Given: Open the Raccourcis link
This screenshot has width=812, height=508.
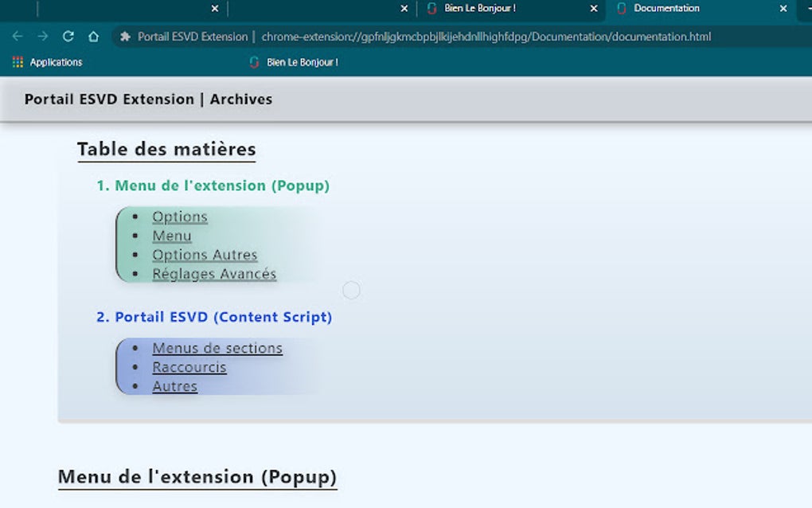Looking at the screenshot, I should (x=189, y=367).
